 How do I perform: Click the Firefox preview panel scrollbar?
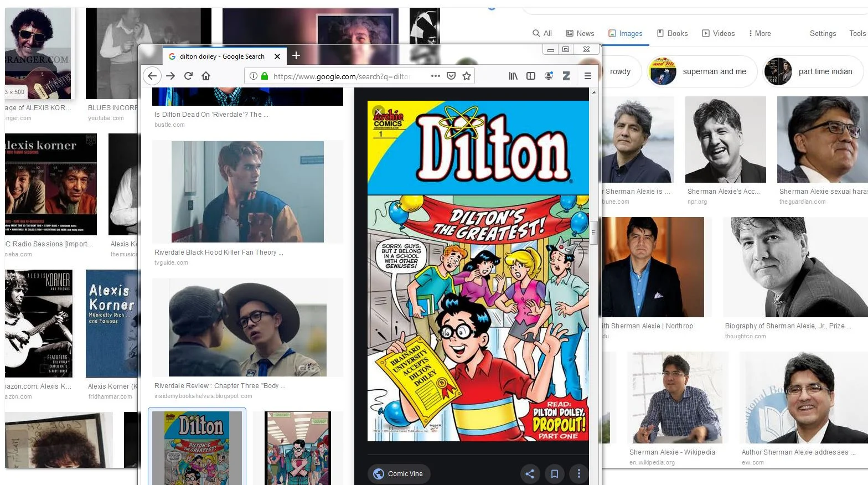click(593, 233)
